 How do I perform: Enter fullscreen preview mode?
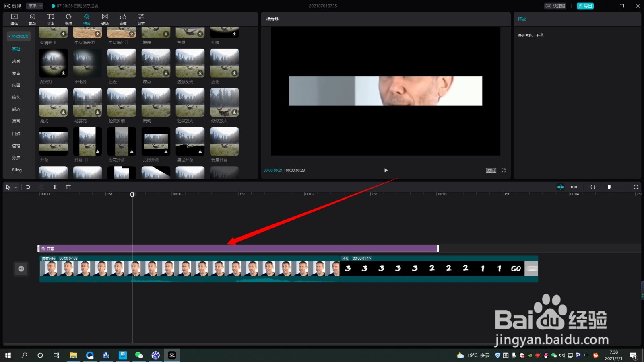click(504, 170)
